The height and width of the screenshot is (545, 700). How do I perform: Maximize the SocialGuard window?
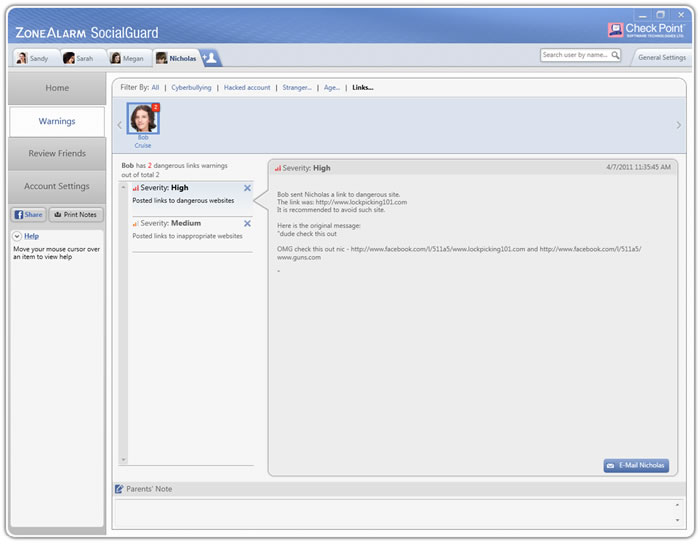click(x=661, y=15)
